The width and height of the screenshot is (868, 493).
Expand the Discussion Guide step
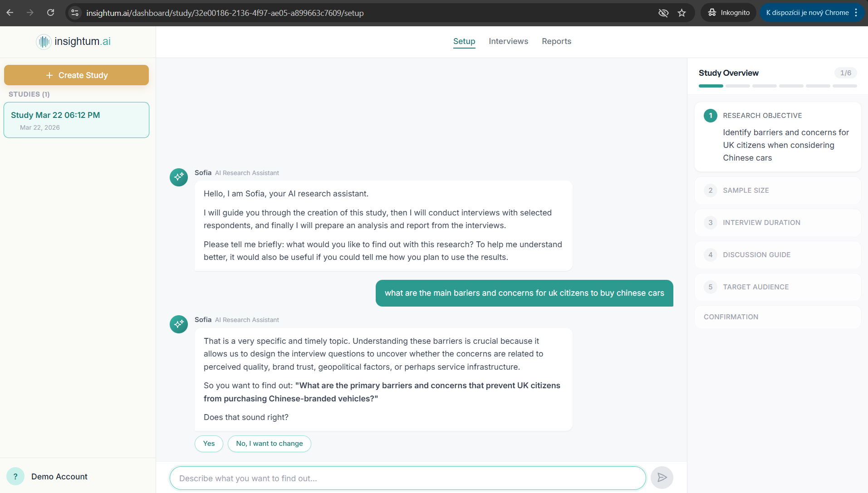click(777, 255)
